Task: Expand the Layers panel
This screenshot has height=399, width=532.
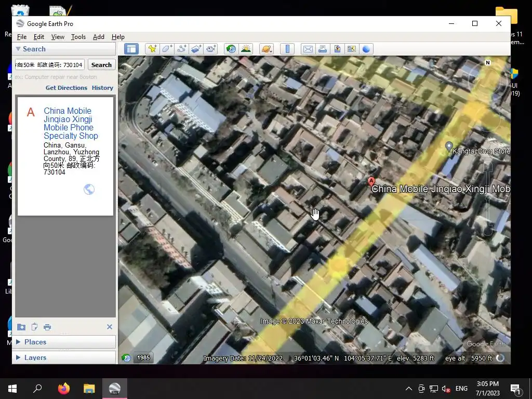Action: pos(18,357)
